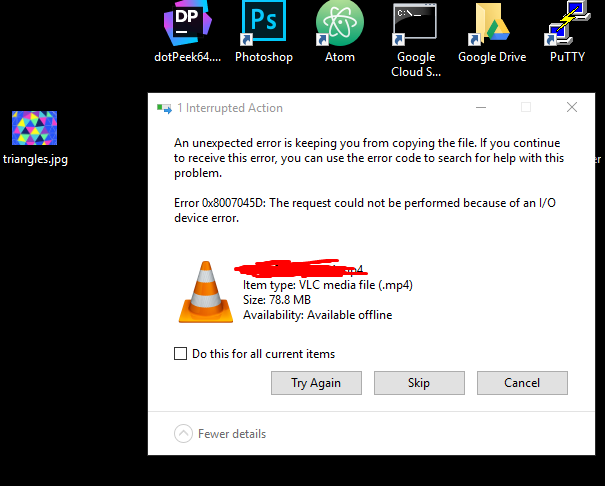Click the "Size: 78.8 MB" text
605x486 pixels.
[277, 300]
